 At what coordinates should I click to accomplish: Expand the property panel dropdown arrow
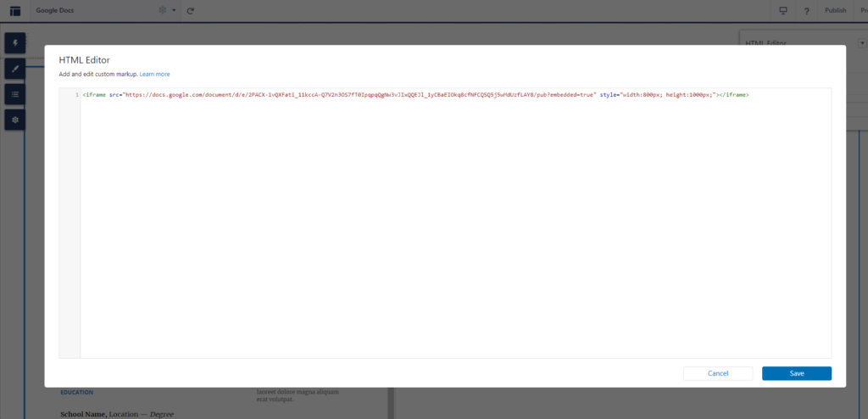coord(862,43)
